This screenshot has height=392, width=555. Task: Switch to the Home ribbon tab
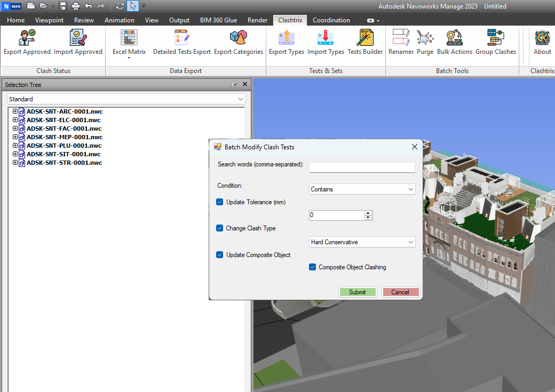[16, 20]
